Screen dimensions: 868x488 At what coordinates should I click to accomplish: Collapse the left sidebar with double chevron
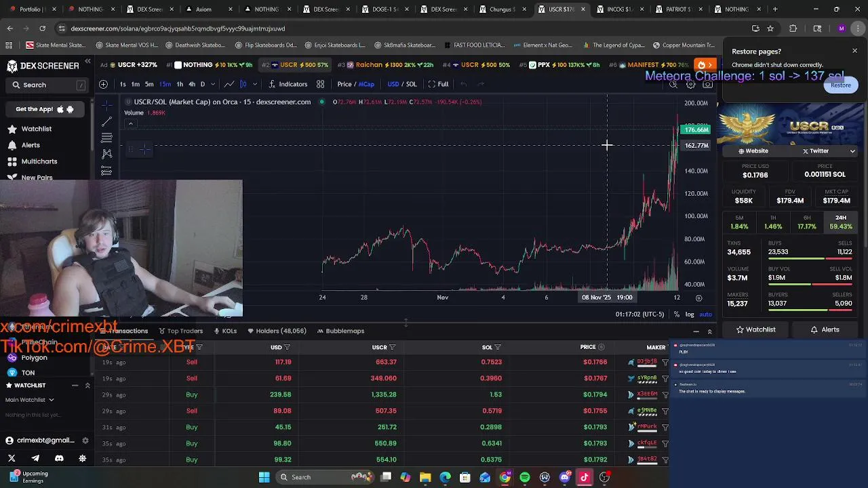pyautogui.click(x=87, y=62)
